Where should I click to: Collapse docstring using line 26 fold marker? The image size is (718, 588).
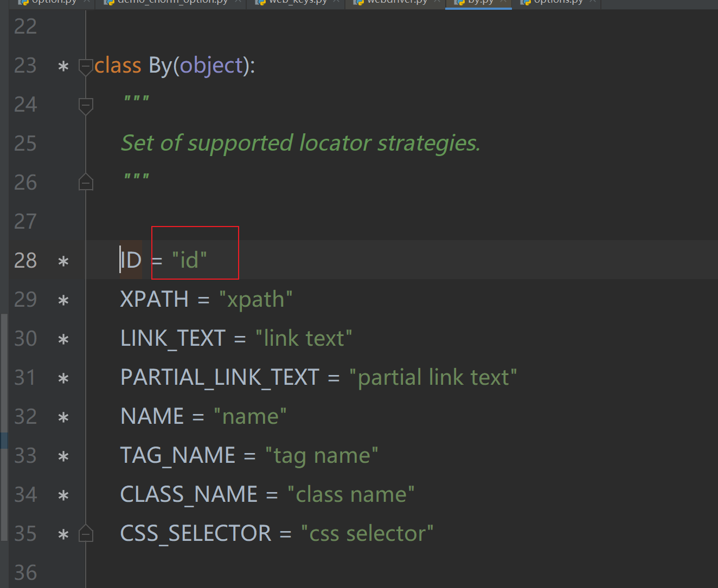(86, 182)
